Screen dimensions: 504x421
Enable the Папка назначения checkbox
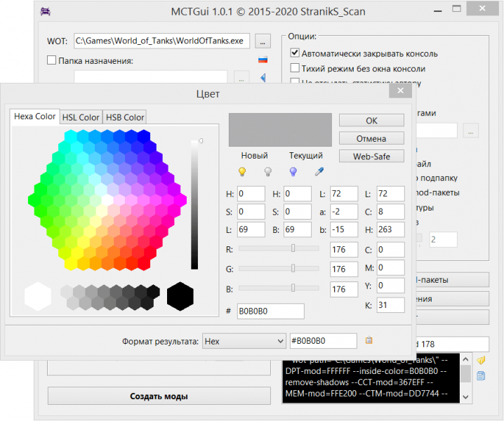tap(52, 60)
